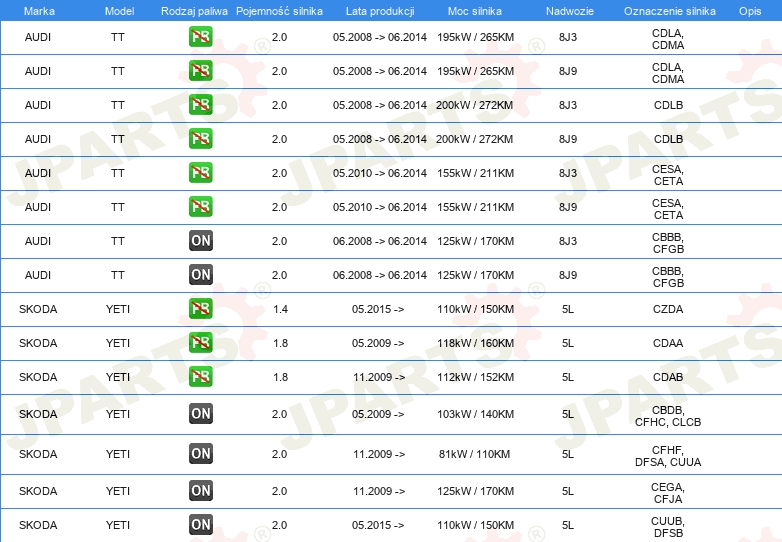Click the 05.2015 -> date in the CZDA row
Viewport: 782px width, 542px height.
pos(378,309)
